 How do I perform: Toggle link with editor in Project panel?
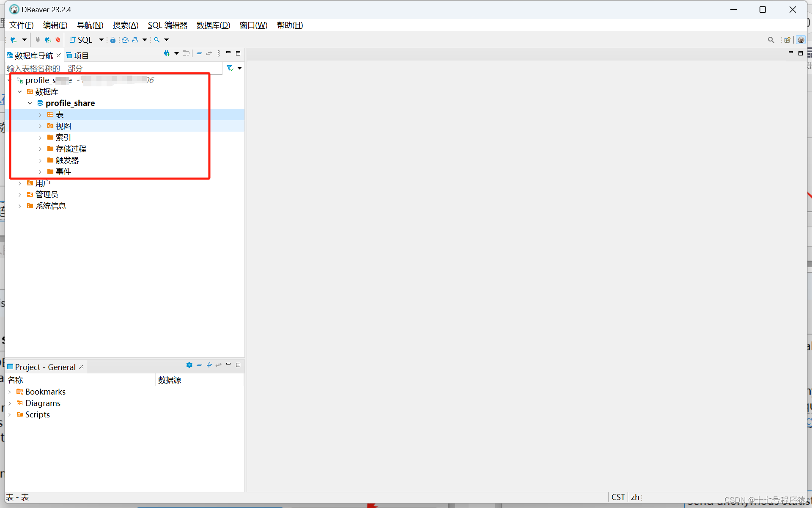[219, 365]
